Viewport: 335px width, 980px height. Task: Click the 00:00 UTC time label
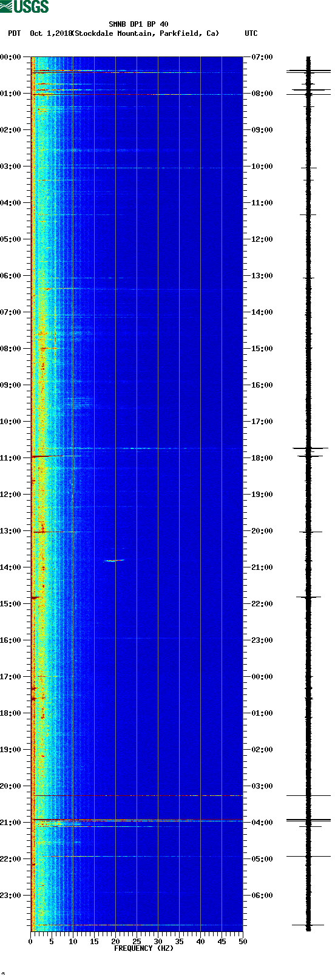click(262, 677)
